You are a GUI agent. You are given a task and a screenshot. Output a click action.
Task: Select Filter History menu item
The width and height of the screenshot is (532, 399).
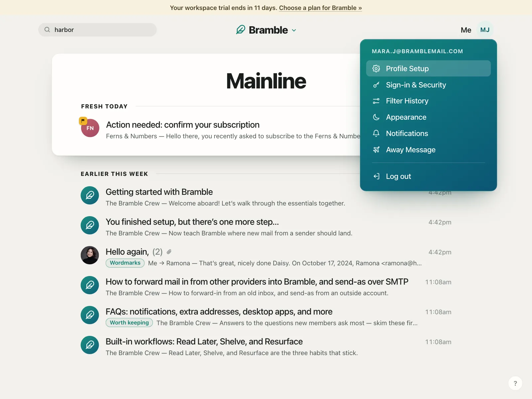click(x=428, y=101)
